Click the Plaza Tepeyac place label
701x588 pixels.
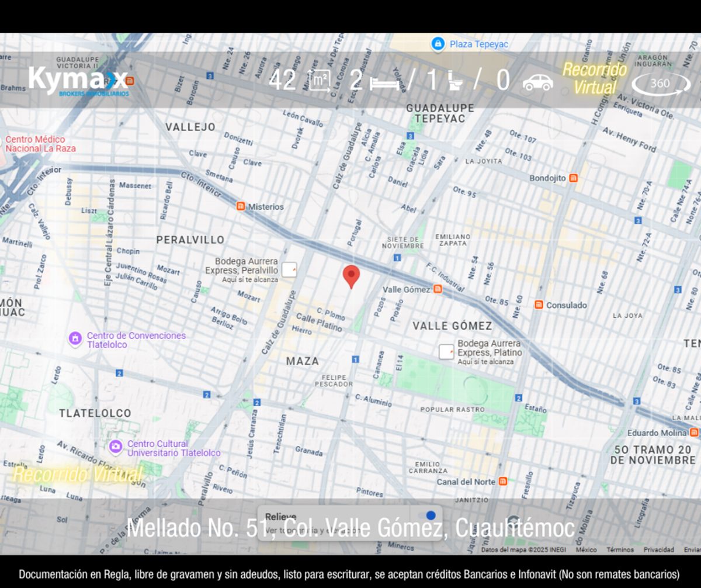click(479, 44)
